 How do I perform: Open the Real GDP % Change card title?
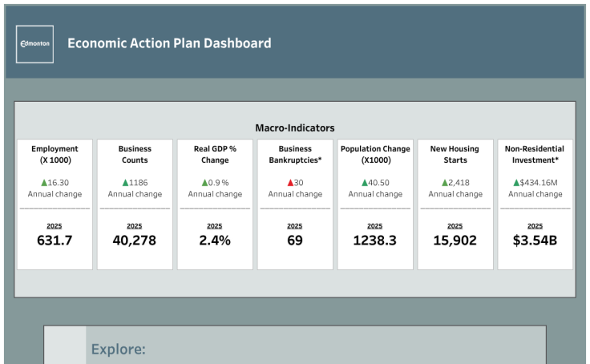pos(215,154)
